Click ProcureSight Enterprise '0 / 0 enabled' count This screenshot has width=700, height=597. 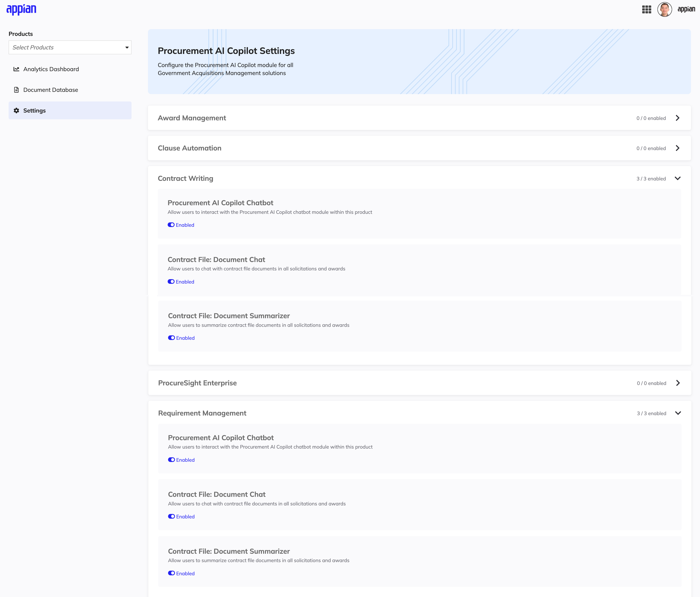(x=651, y=383)
